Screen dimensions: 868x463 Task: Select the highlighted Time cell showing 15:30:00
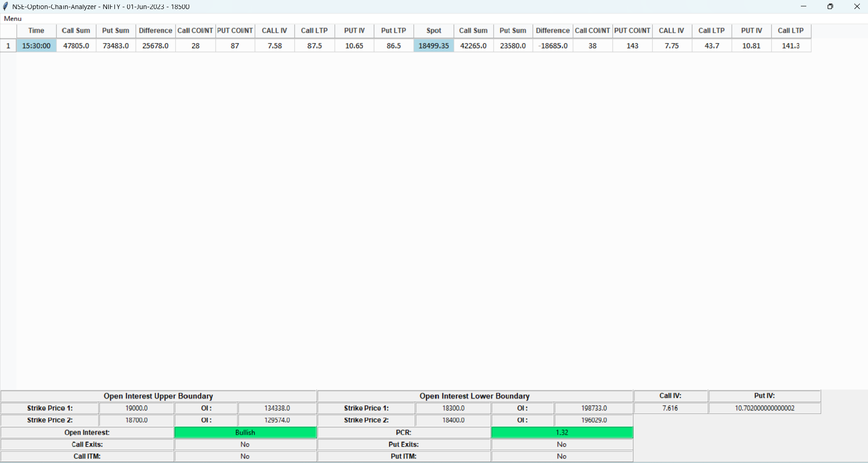coord(36,45)
